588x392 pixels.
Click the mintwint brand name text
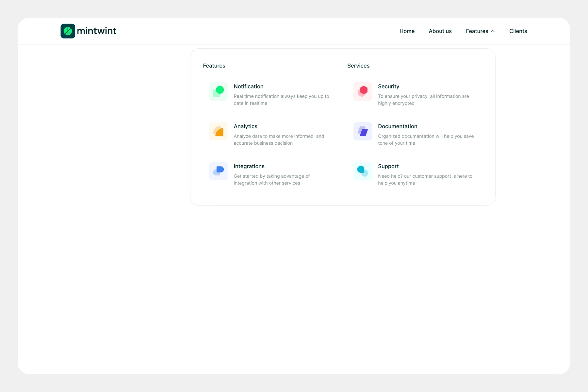97,31
